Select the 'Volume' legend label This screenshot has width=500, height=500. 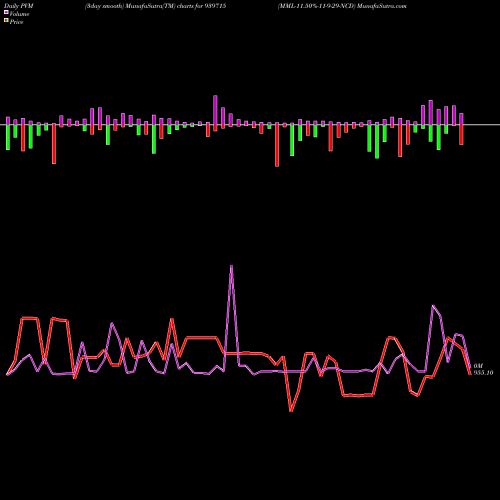tap(19, 14)
